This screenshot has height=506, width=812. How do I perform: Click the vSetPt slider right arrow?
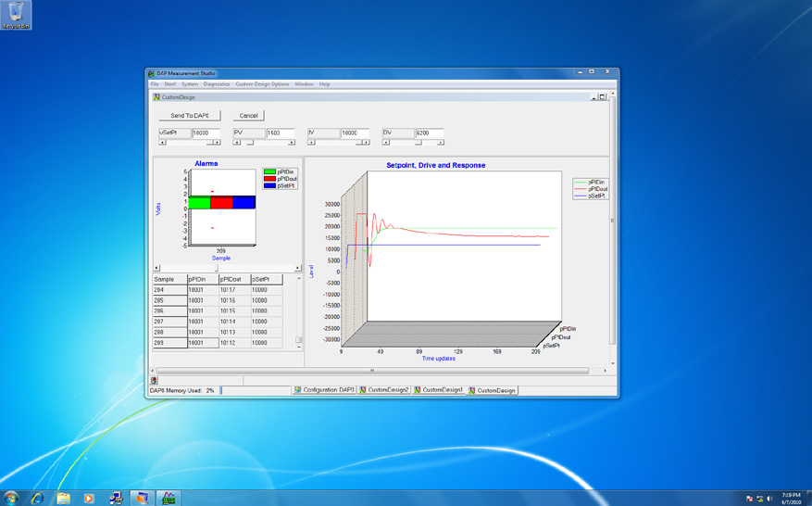[217, 142]
